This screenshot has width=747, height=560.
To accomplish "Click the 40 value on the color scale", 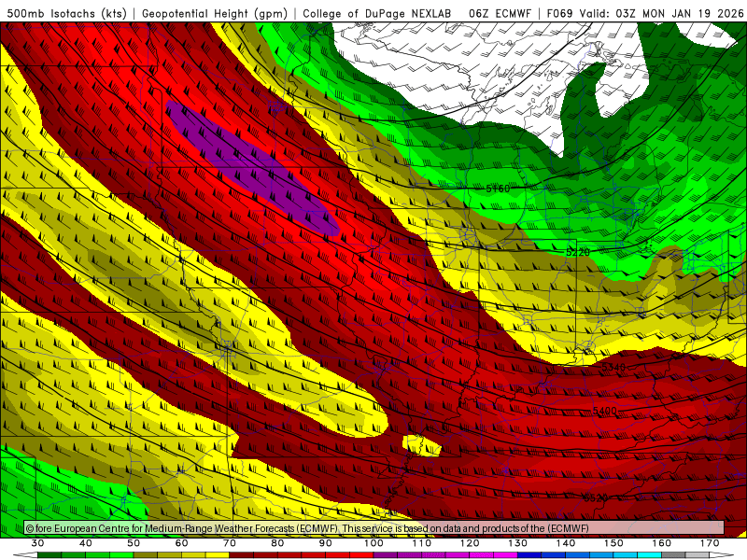I will coord(86,543).
